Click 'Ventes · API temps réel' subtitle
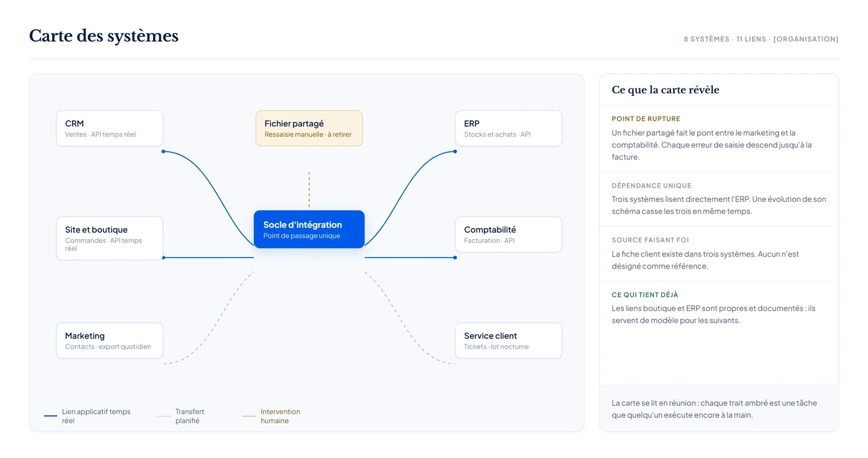 100,135
